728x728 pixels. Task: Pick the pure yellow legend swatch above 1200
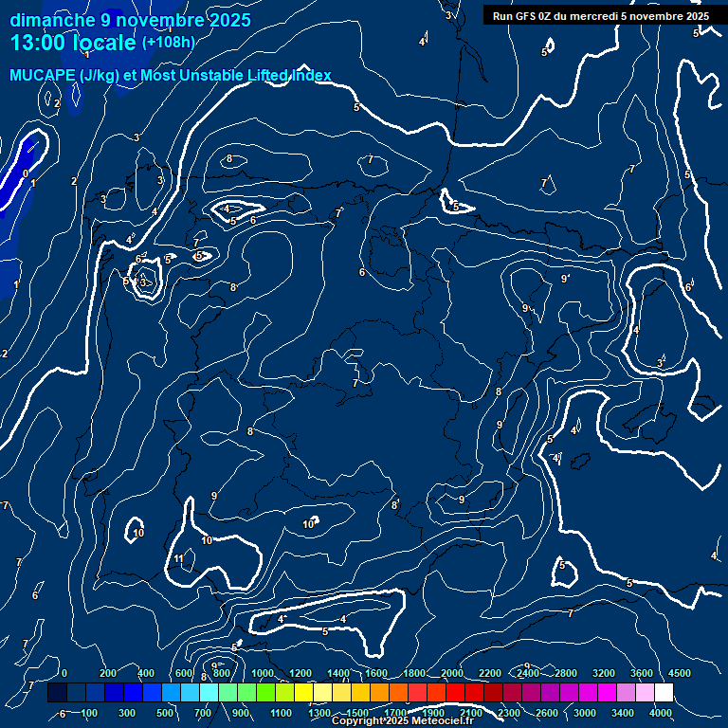[x=303, y=692]
